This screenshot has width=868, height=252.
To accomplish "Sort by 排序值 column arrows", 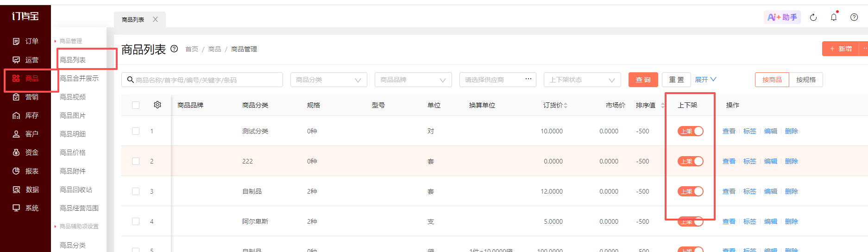I will click(x=662, y=106).
